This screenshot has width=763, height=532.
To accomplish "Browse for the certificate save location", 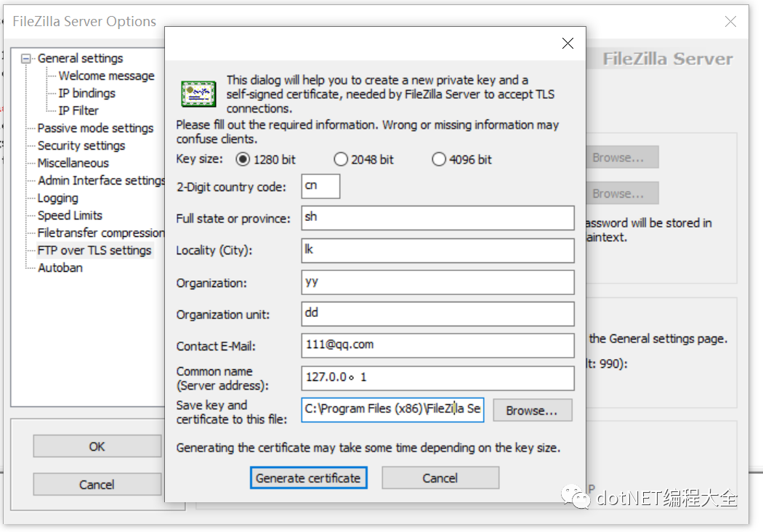I will click(x=532, y=410).
